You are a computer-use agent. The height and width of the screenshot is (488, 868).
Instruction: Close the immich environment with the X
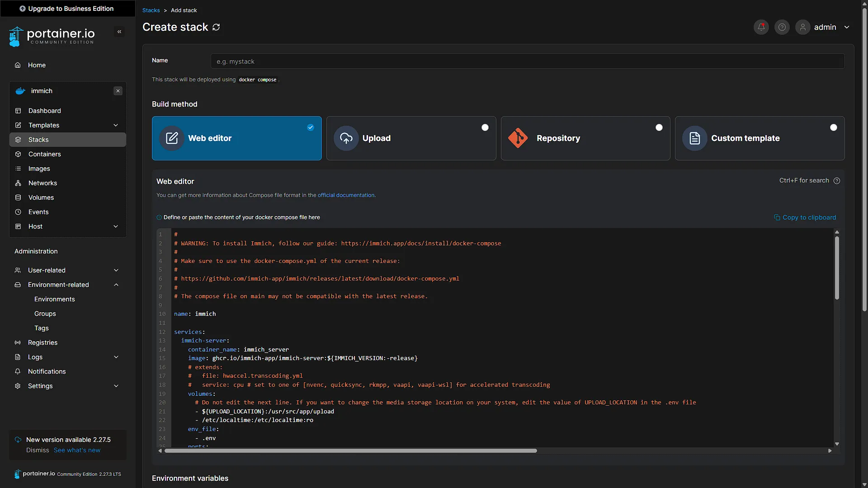point(118,91)
